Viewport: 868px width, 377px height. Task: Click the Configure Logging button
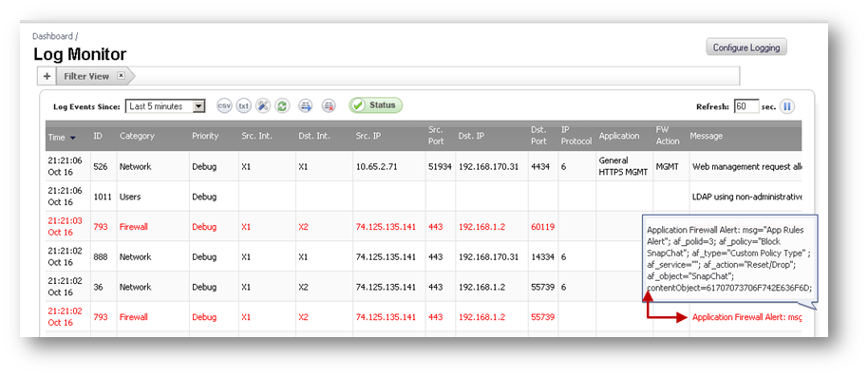click(x=746, y=47)
